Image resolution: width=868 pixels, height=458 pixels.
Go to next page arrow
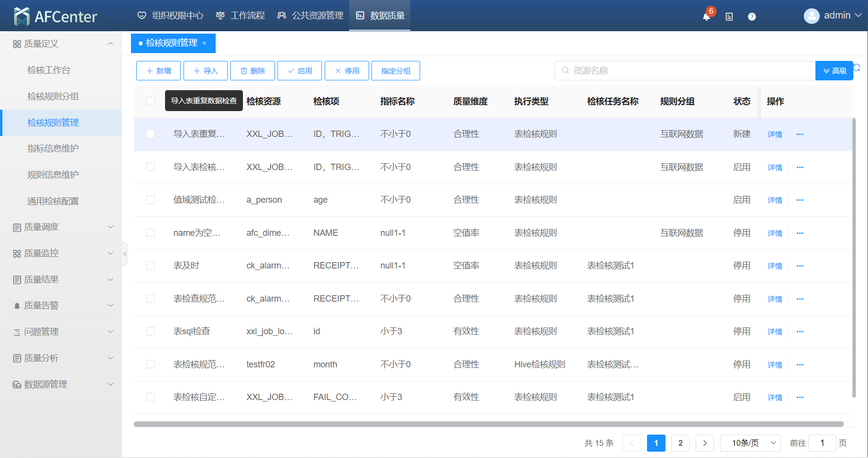point(704,443)
